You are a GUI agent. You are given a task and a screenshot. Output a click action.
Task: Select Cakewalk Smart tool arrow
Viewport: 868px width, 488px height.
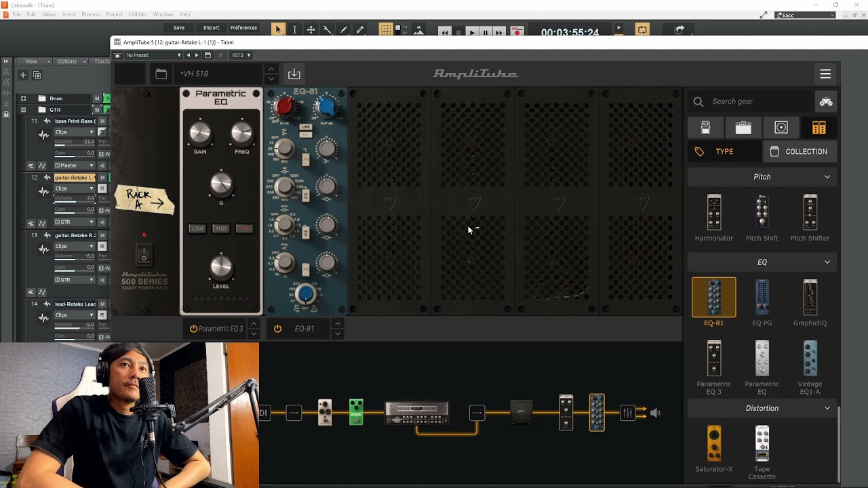[277, 29]
